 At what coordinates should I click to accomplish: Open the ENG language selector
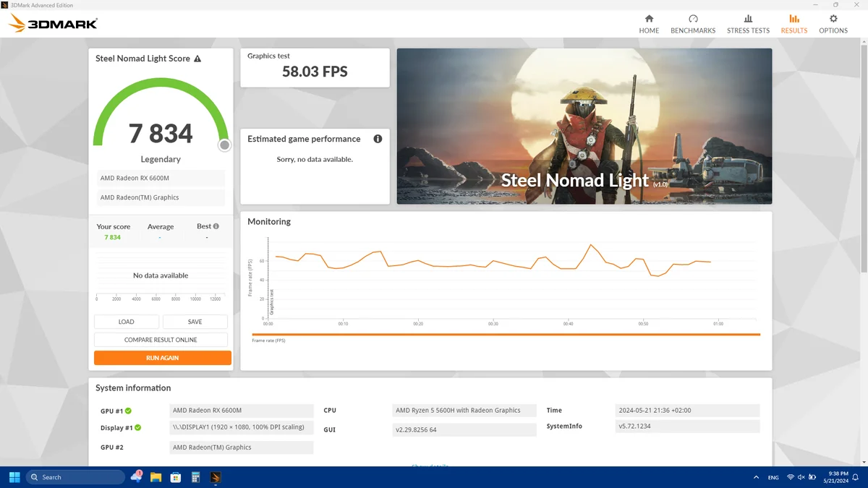[773, 477]
